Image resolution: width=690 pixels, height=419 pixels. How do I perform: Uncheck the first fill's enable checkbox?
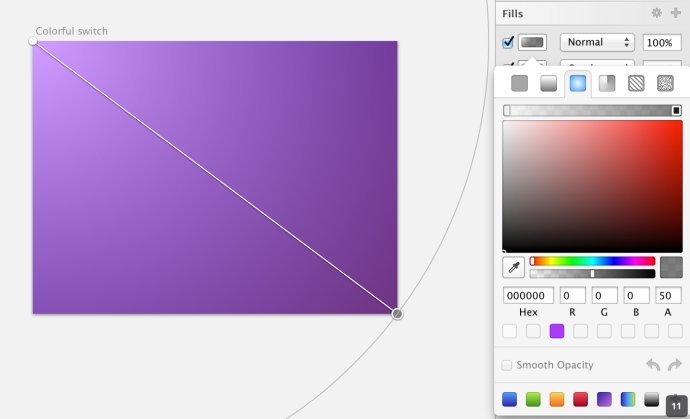click(x=508, y=42)
